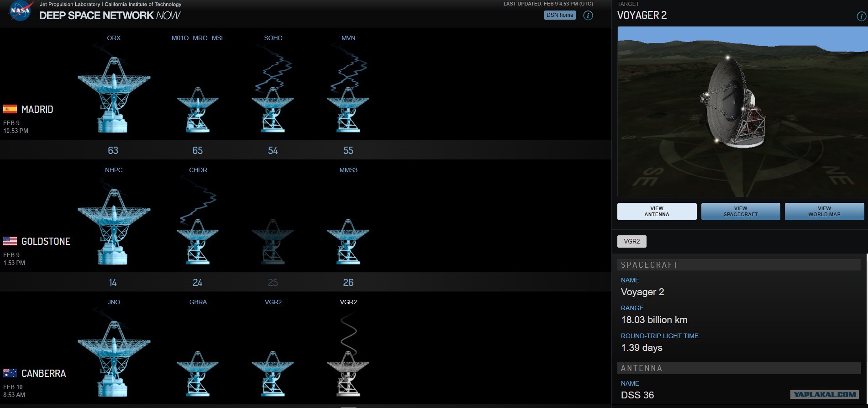
Task: Click the range value 18.03 billion km
Action: pos(654,320)
